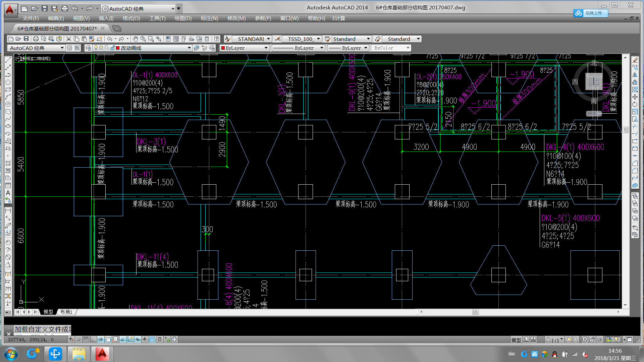
Task: Click the Dimension Style icon
Action: pos(278,39)
